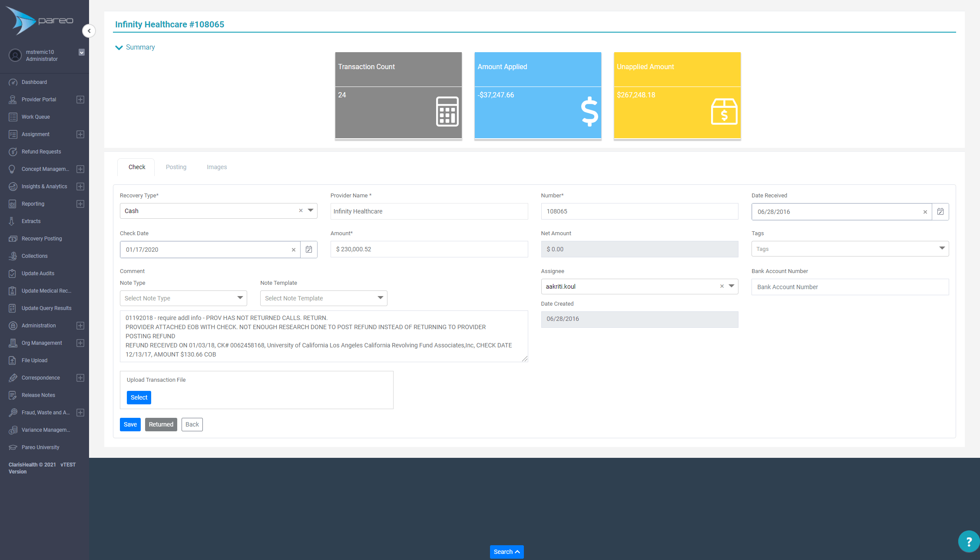The width and height of the screenshot is (980, 560).
Task: Open the Release Notes icon
Action: tap(13, 395)
